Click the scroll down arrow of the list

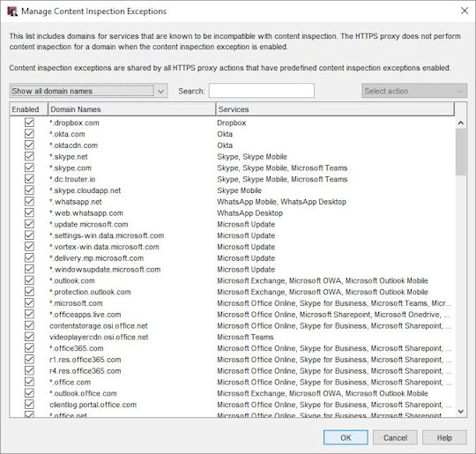pyautogui.click(x=460, y=412)
